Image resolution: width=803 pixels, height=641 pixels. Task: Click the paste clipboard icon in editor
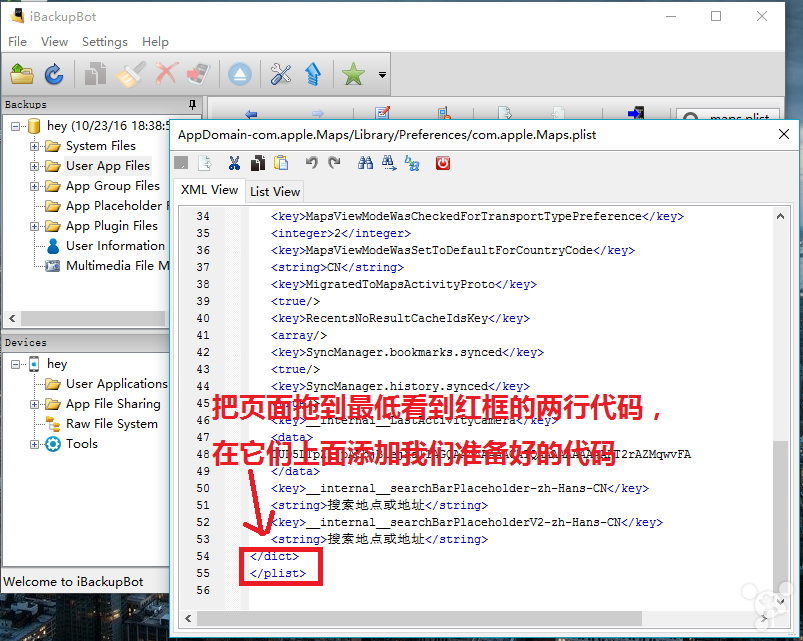point(281,163)
